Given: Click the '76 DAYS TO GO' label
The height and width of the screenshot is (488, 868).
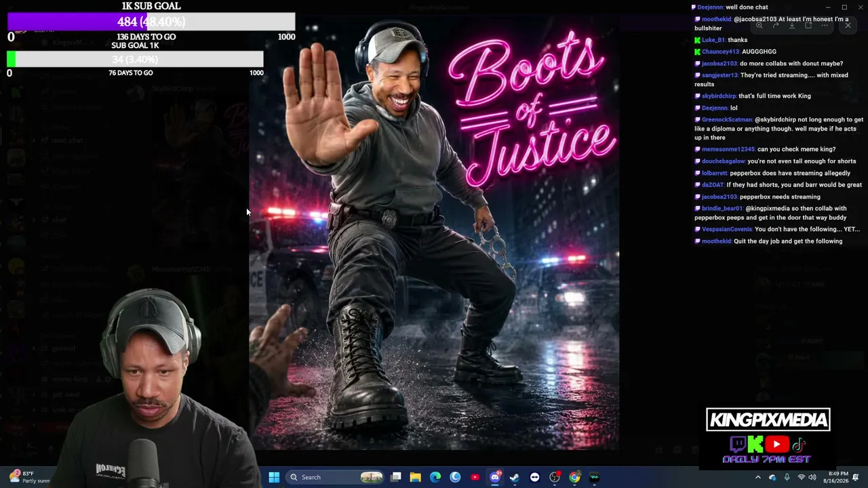Looking at the screenshot, I should point(131,73).
